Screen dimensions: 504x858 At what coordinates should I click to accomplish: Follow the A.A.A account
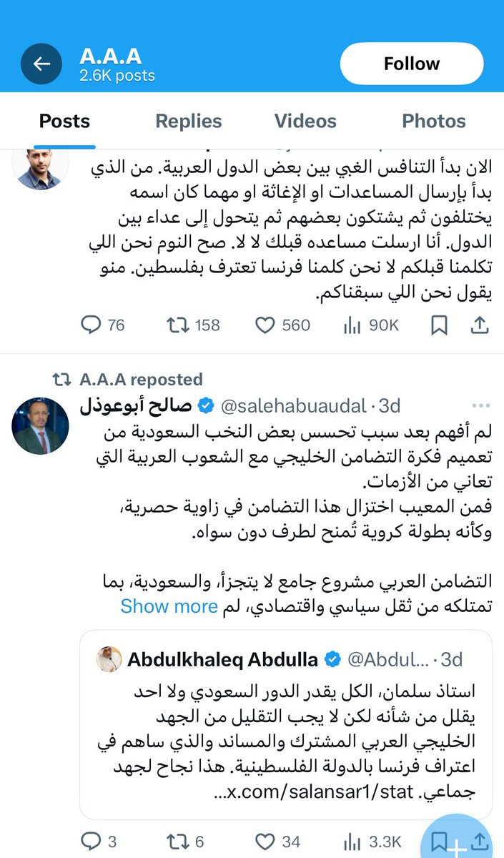(411, 64)
